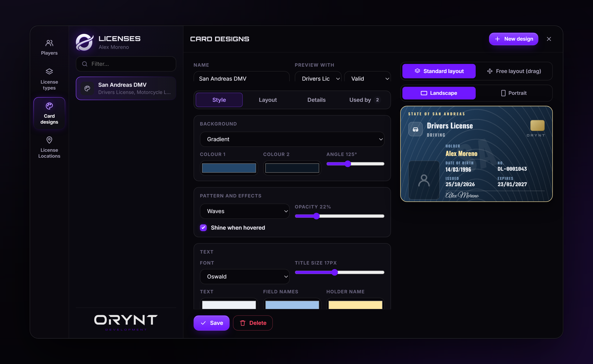
Task: Open the Waves pattern dropdown
Action: tap(245, 211)
